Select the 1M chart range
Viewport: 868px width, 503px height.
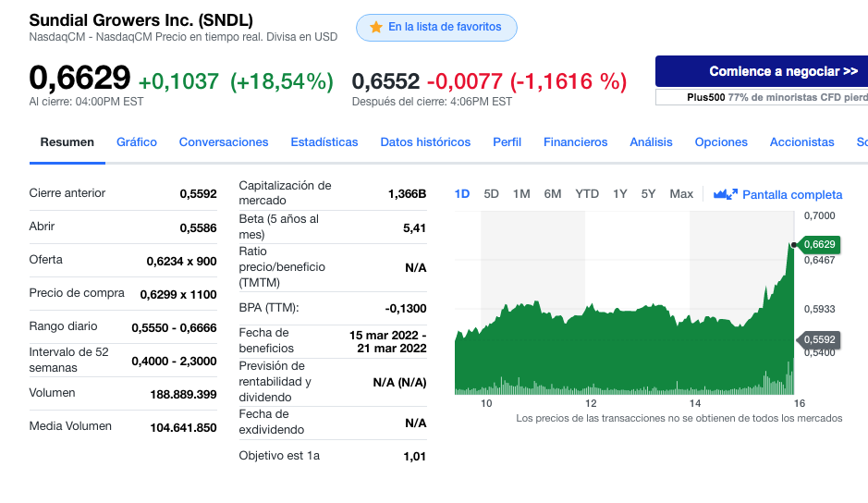(521, 194)
